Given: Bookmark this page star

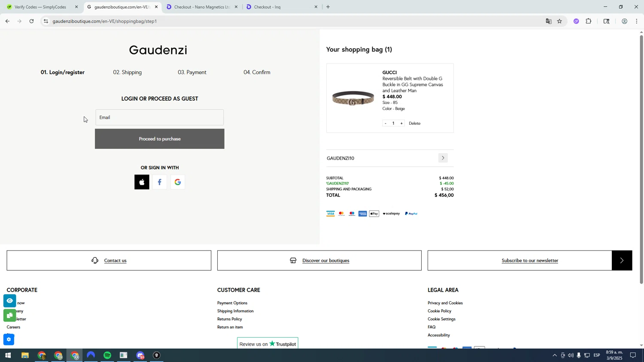Looking at the screenshot, I should point(559,21).
